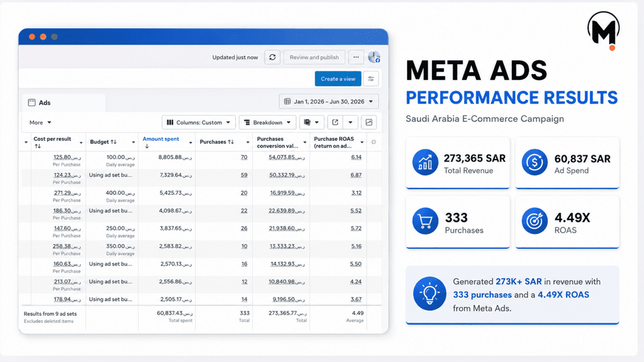Click Review and publish button
Screen dimensions: 644x362
[314, 57]
